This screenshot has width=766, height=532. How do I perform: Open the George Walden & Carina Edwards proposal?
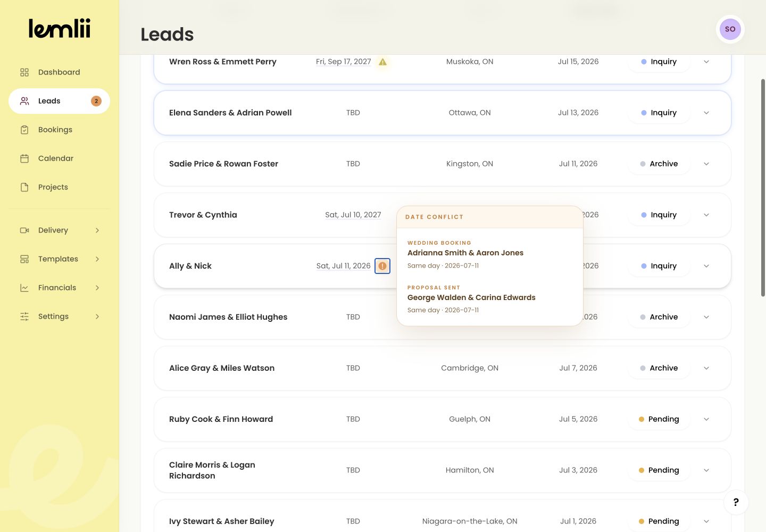click(x=490, y=299)
